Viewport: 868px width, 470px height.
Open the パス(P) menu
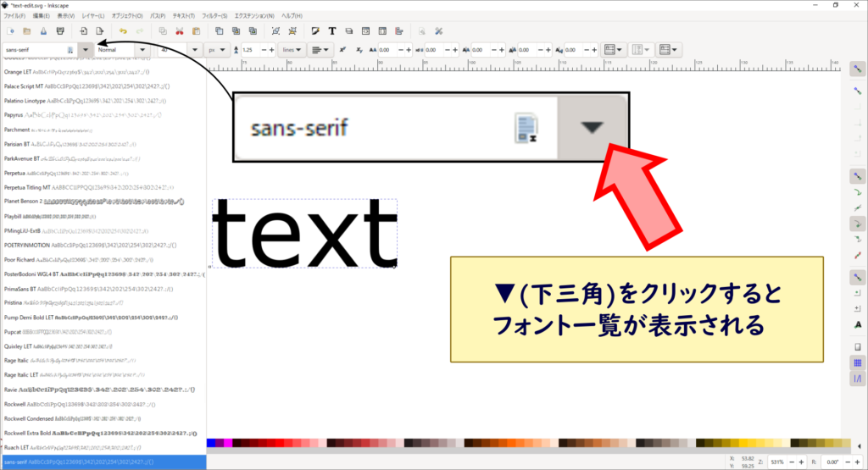[158, 16]
